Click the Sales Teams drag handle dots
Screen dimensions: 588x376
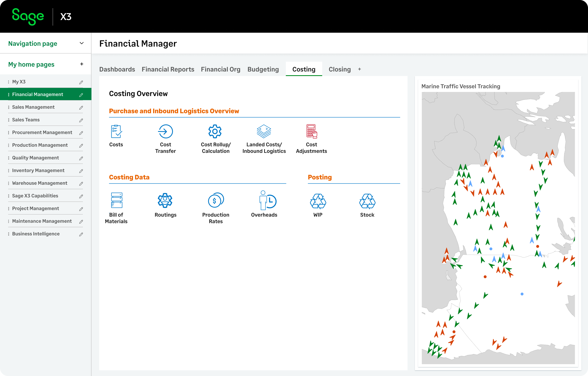9,120
